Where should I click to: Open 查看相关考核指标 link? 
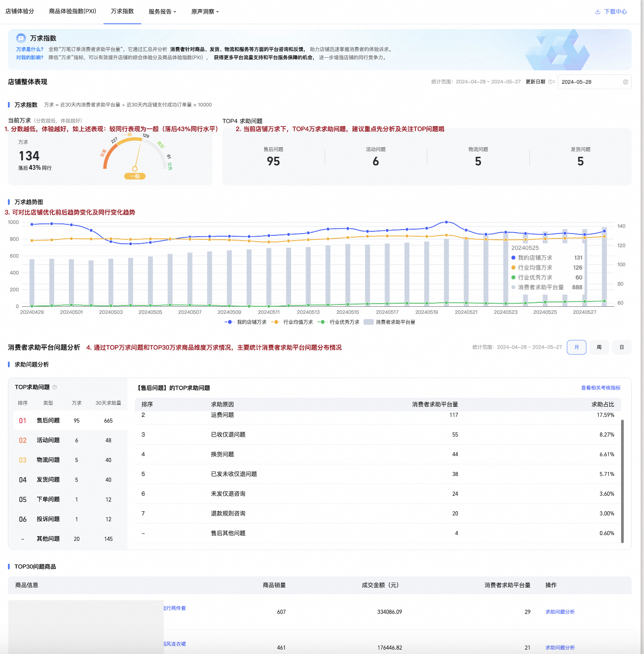pyautogui.click(x=601, y=388)
